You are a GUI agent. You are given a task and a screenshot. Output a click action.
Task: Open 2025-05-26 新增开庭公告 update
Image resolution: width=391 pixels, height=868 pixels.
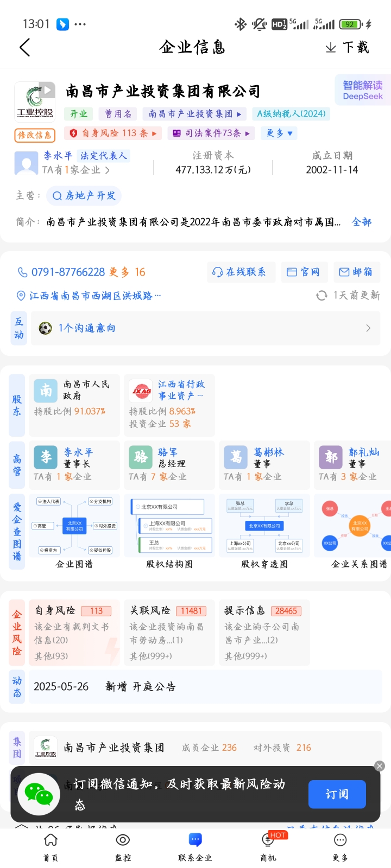pyautogui.click(x=206, y=687)
